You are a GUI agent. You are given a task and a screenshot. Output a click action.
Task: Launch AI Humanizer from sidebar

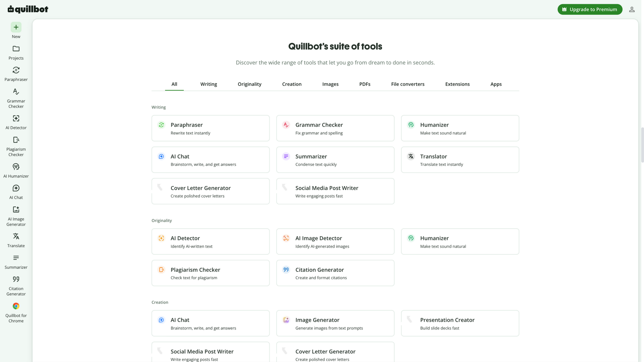tap(16, 171)
